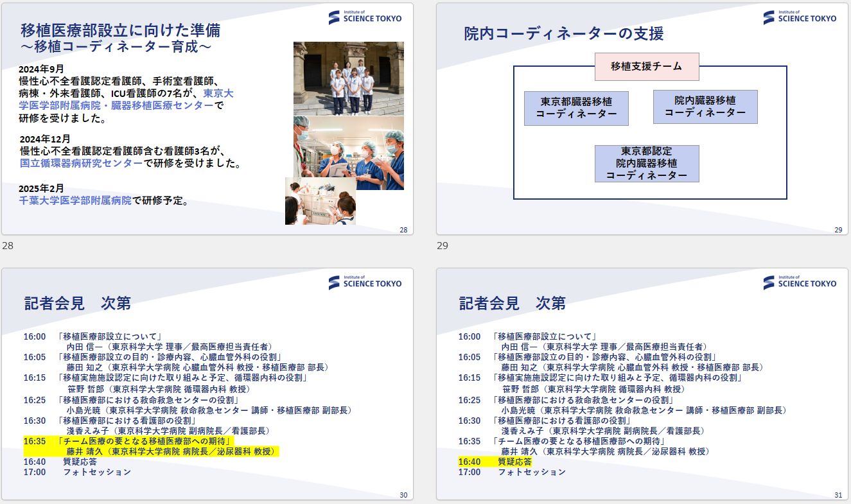This screenshot has height=504, width=851.
Task: Click the photo of staff in surgical caps
Action: 348,153
